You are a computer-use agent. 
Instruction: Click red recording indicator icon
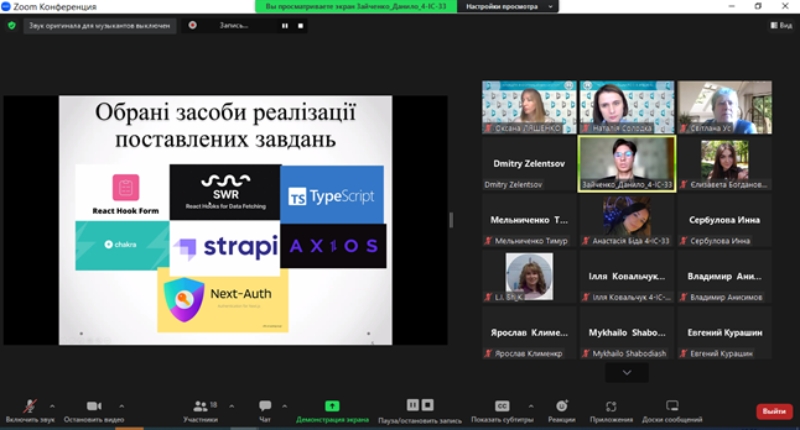coord(192,25)
